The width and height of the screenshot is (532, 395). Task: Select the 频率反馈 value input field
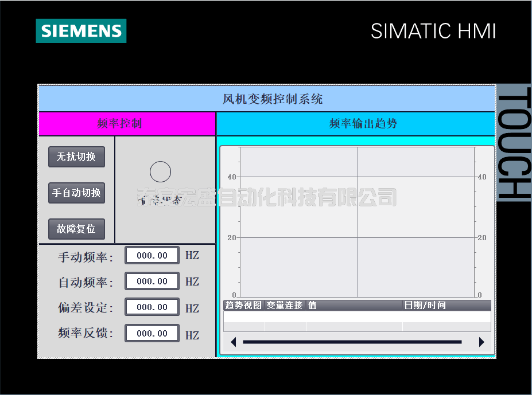(152, 333)
